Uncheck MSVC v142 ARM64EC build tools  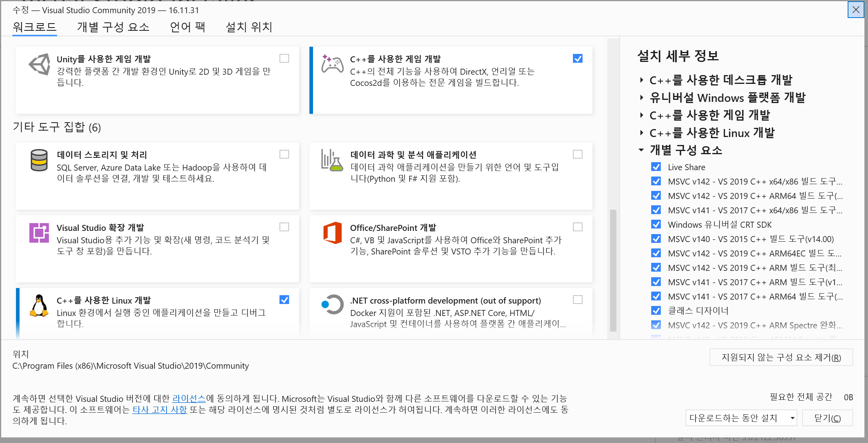(656, 253)
